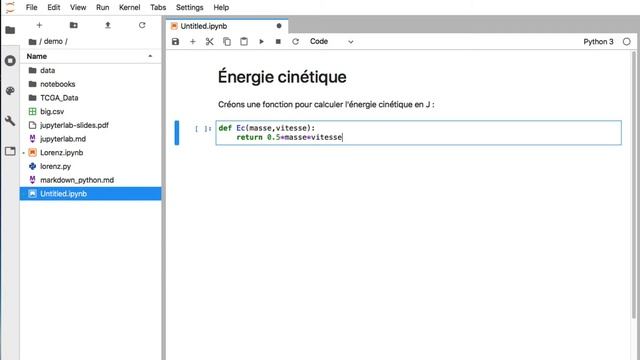
Task: Click the notebook vertical scrollbar
Action: click(x=633, y=186)
